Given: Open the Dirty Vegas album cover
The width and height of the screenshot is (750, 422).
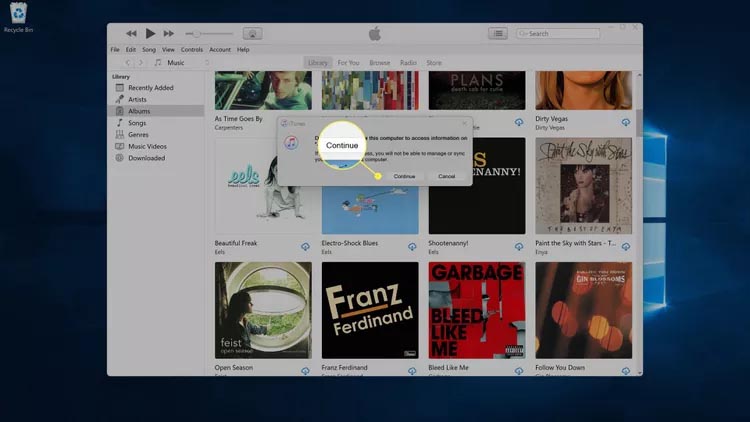Looking at the screenshot, I should click(x=584, y=90).
